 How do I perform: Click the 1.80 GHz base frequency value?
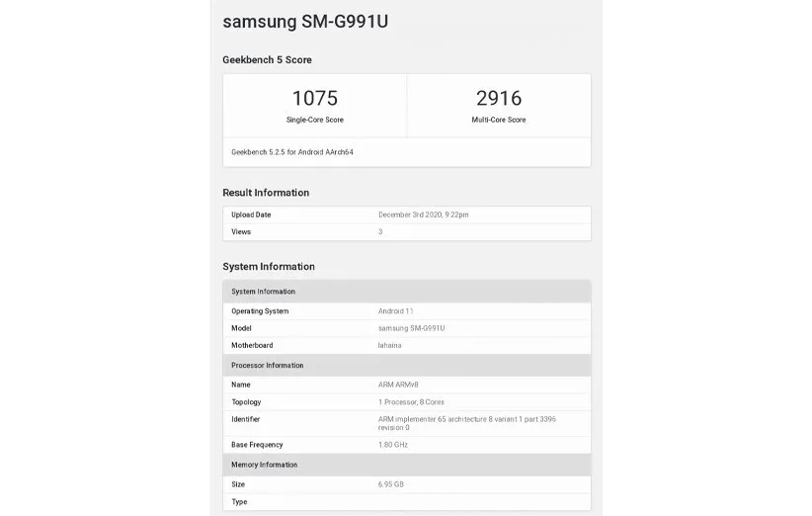[x=393, y=445]
